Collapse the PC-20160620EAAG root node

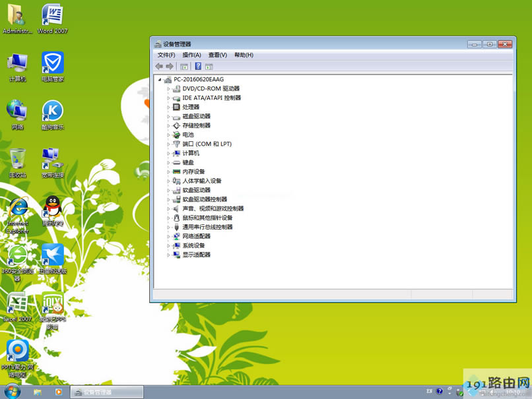(x=160, y=80)
